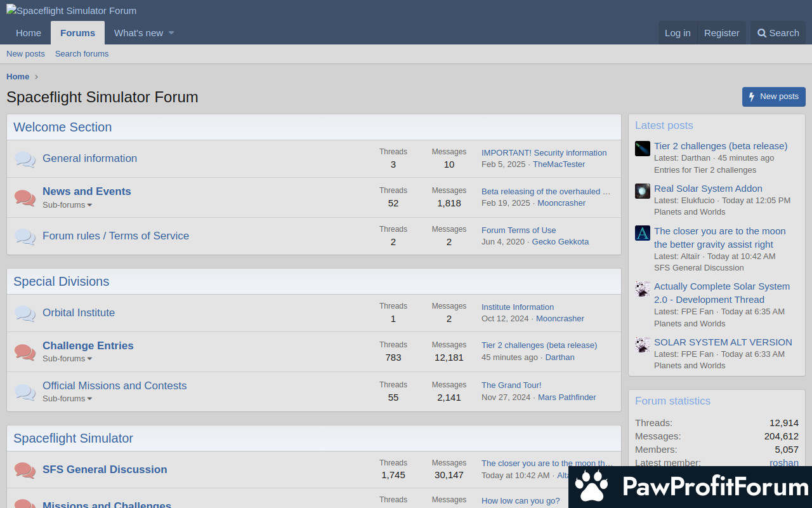Open How low can you go? thread
Viewport: 812px width, 508px height.
(520, 501)
